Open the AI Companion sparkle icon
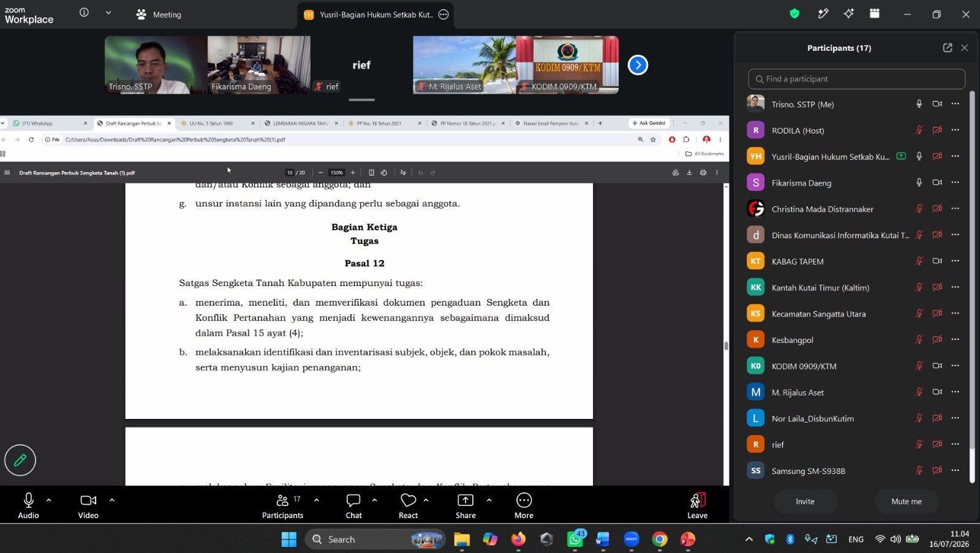The width and height of the screenshot is (980, 553). click(x=849, y=13)
